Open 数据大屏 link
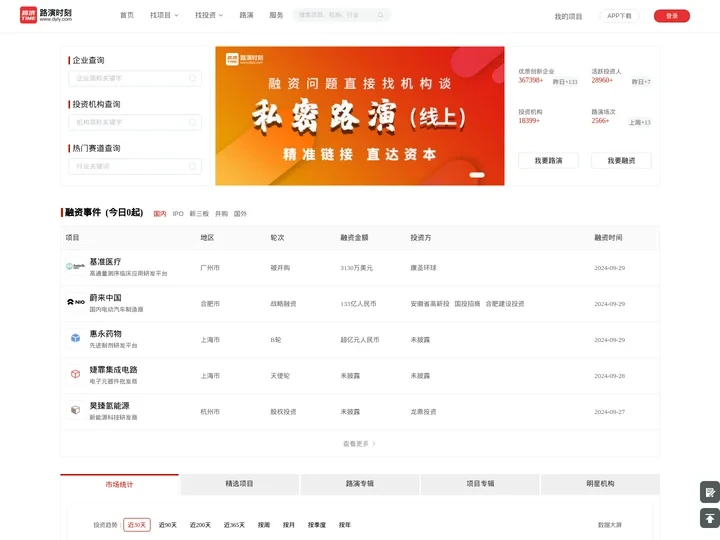This screenshot has height=540, width=720. click(x=609, y=525)
